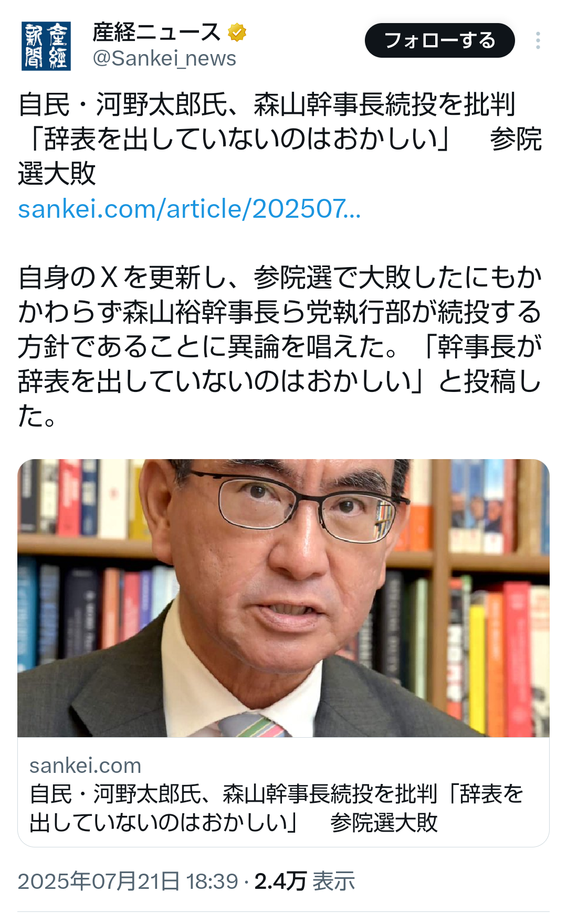Tap the tweet headline mentioning 森山幹事長続投を批判

pyautogui.click(x=280, y=139)
